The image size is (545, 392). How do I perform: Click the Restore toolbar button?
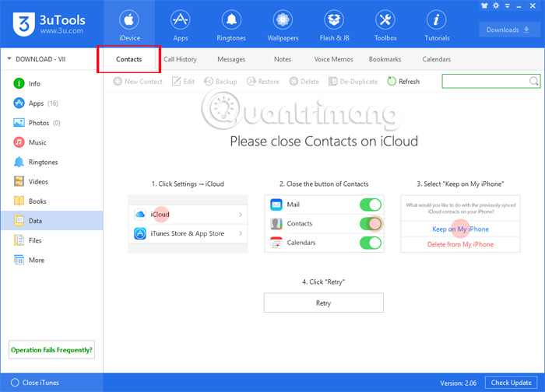(x=263, y=82)
